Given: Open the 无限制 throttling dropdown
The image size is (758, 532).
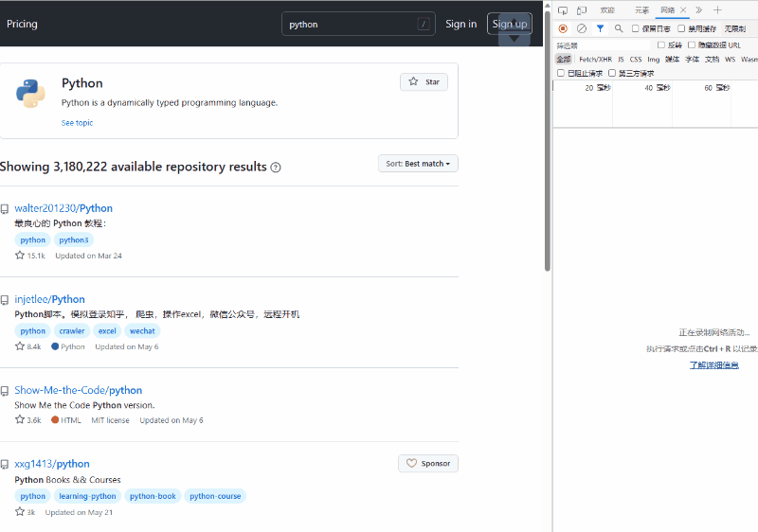Looking at the screenshot, I should [x=734, y=29].
